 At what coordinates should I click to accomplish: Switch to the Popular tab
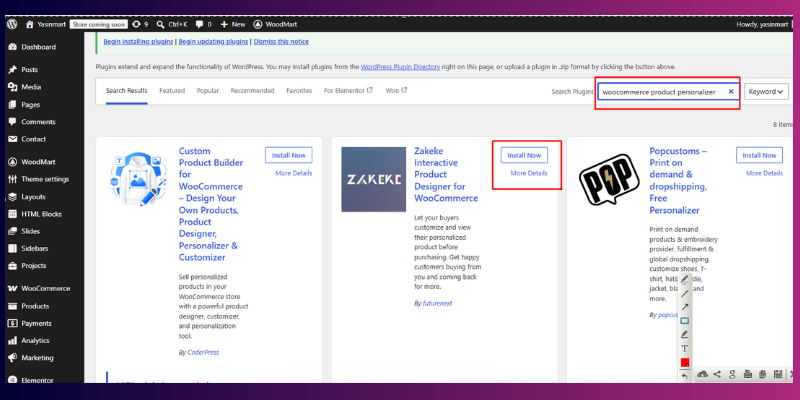[208, 91]
